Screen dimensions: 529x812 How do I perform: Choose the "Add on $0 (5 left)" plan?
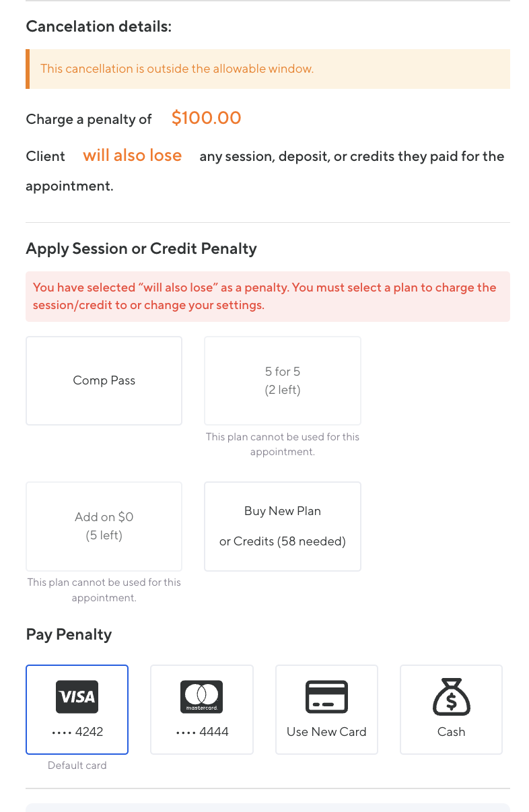[x=104, y=526]
